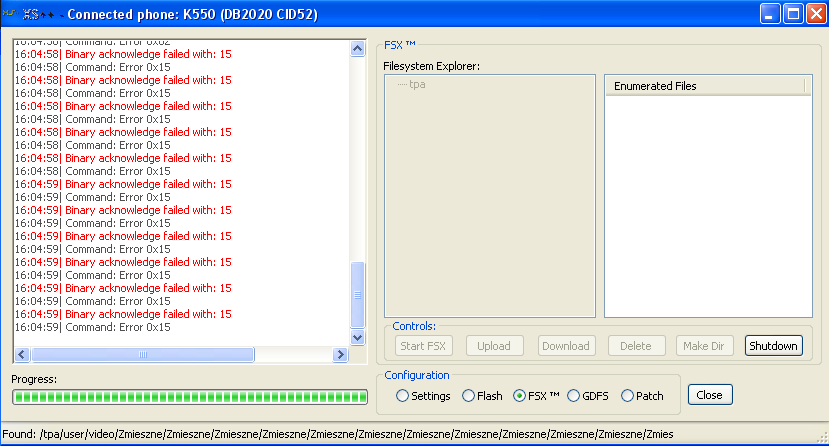Screen dimensions: 829x446
Task: Select the FSX radio button
Action: 519,396
